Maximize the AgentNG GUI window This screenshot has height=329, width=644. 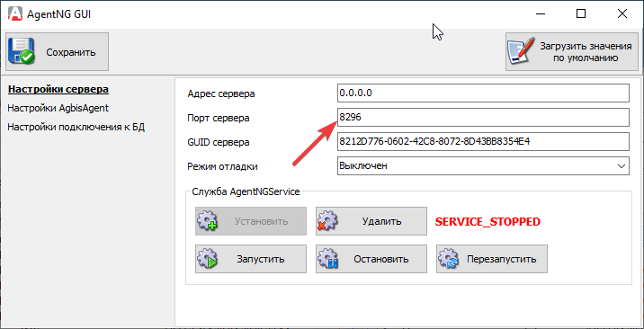tap(581, 14)
